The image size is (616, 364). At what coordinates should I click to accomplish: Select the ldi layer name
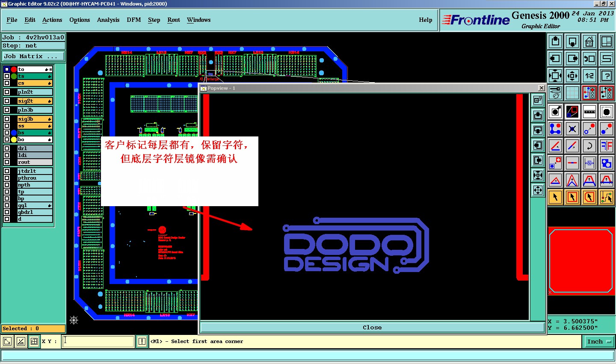[x=35, y=155]
